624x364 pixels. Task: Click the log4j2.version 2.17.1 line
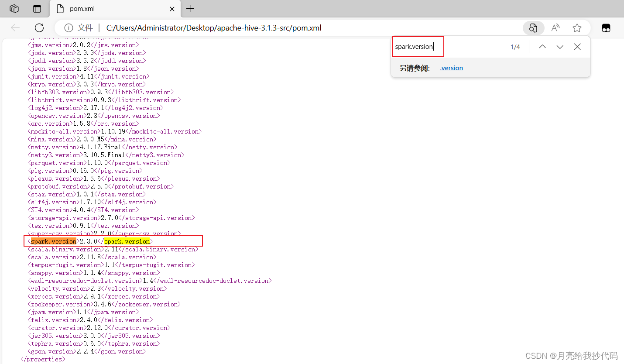(x=96, y=108)
